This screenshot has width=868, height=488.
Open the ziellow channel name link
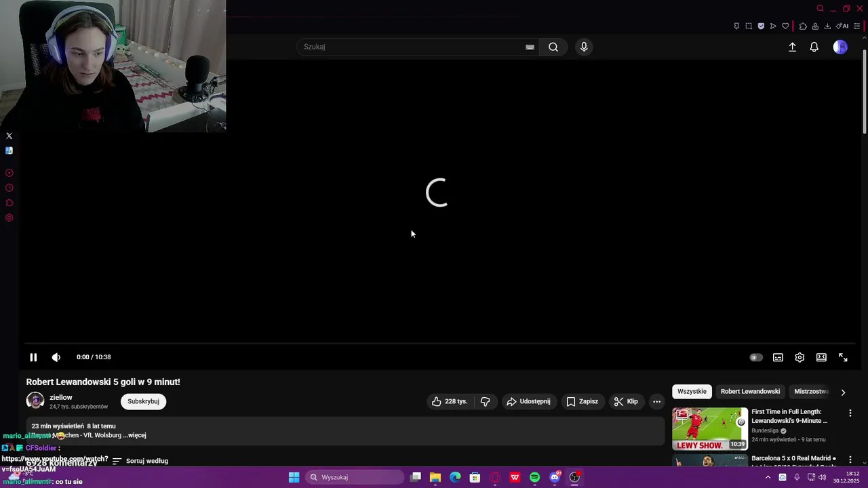61,397
